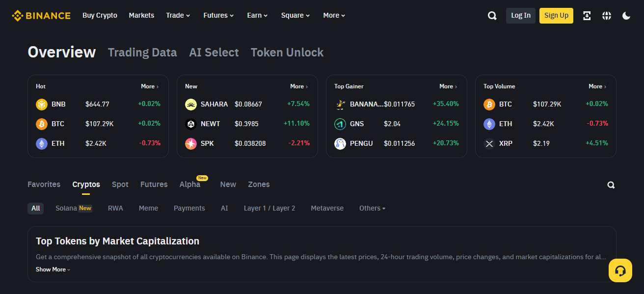
Task: Filter by the Payments category
Action: point(189,208)
